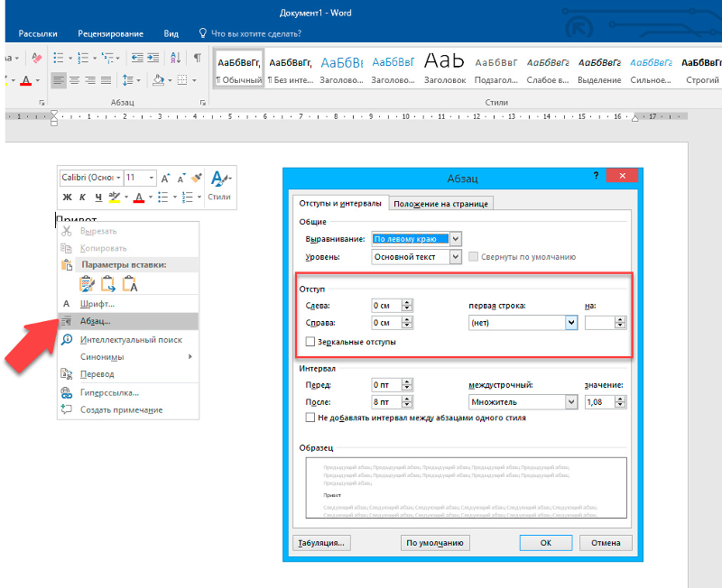Viewport: 722px width, 588px height.
Task: Click italic К in mini toolbar
Action: tap(82, 197)
